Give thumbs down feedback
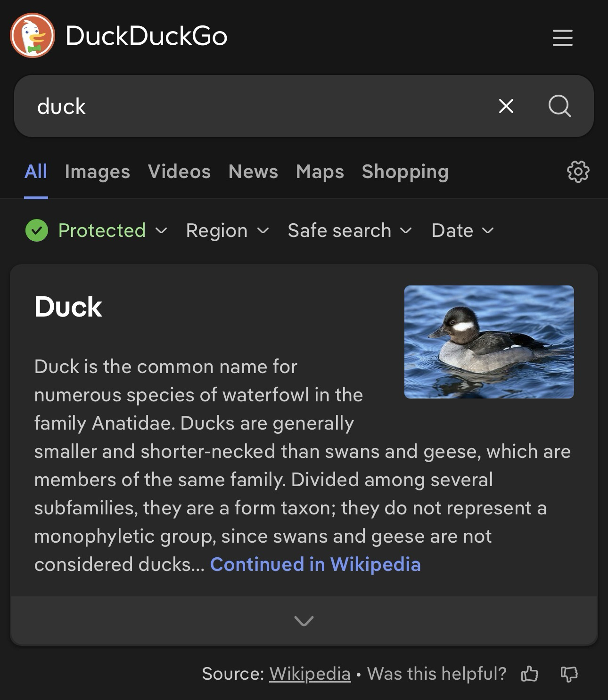This screenshot has height=700, width=608. [569, 674]
